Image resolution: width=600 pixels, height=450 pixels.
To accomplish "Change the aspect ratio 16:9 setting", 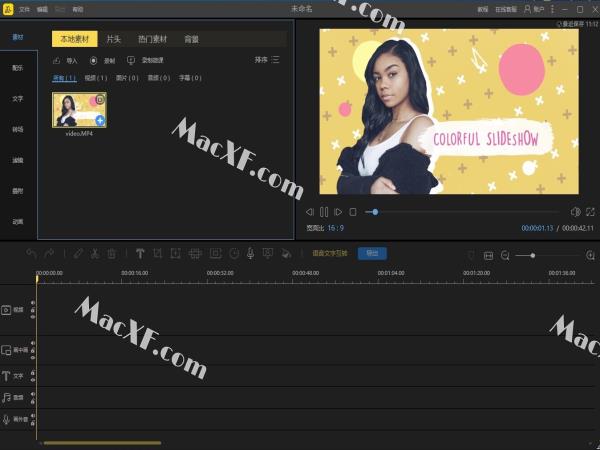I will coord(336,228).
